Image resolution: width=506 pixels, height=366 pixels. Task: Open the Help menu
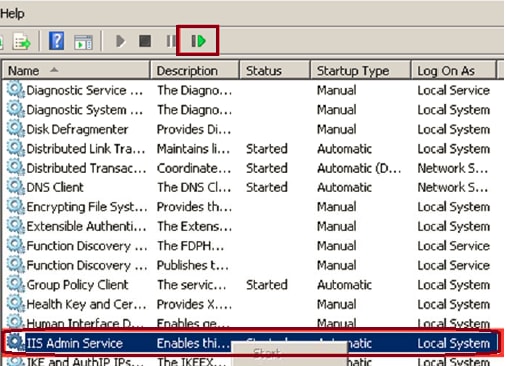click(12, 14)
